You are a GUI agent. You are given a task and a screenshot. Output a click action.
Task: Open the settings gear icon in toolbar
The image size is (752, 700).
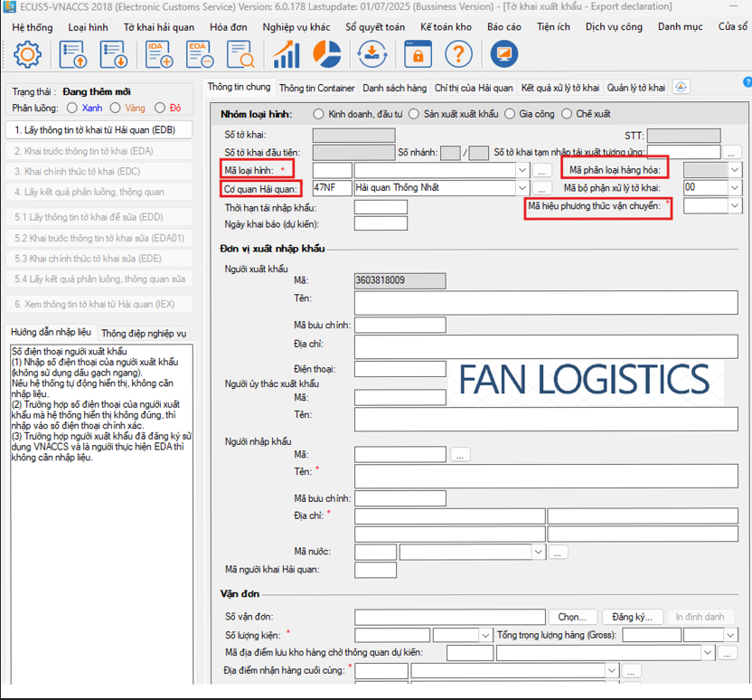coord(27,54)
